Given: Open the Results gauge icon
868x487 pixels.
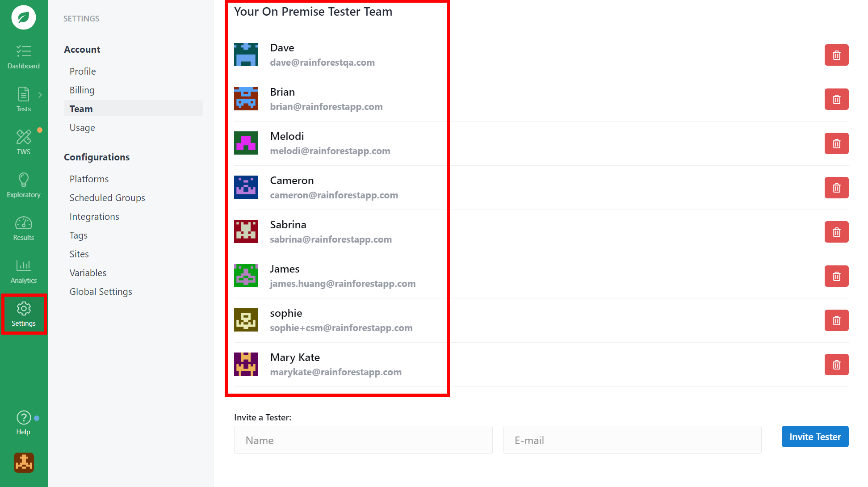Looking at the screenshot, I should pos(24,228).
